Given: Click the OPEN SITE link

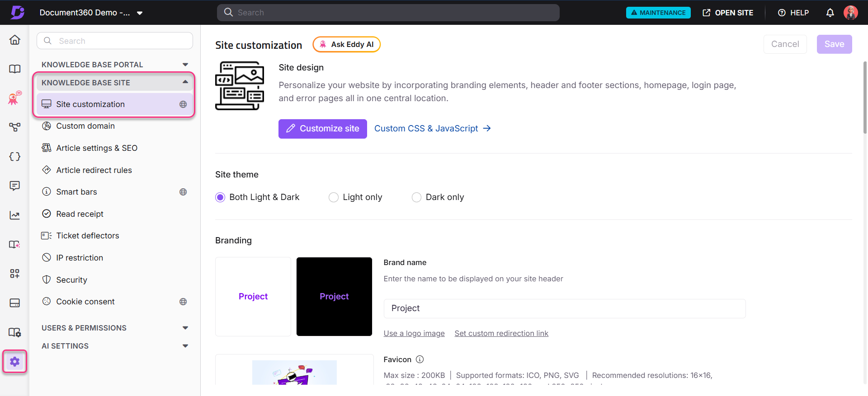Looking at the screenshot, I should pos(728,13).
